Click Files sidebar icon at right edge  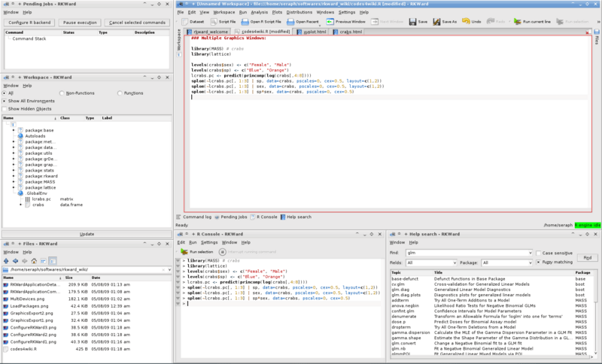[x=597, y=37]
